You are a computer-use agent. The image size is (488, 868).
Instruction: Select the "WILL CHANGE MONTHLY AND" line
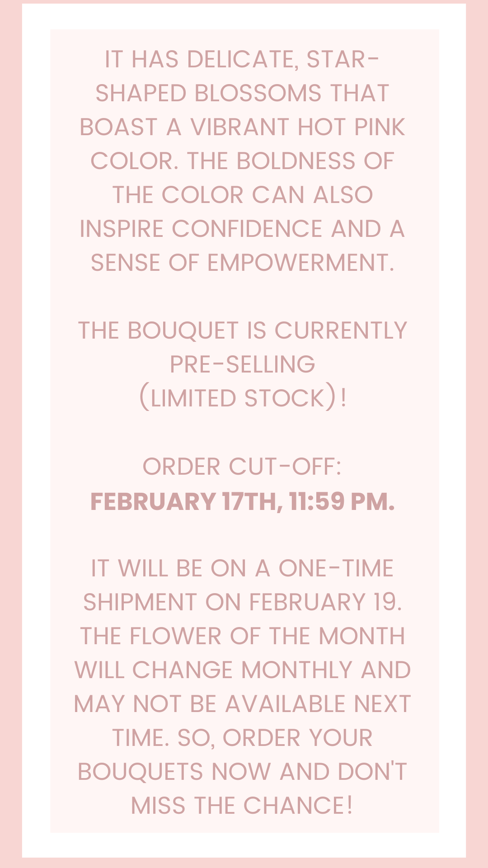(243, 670)
